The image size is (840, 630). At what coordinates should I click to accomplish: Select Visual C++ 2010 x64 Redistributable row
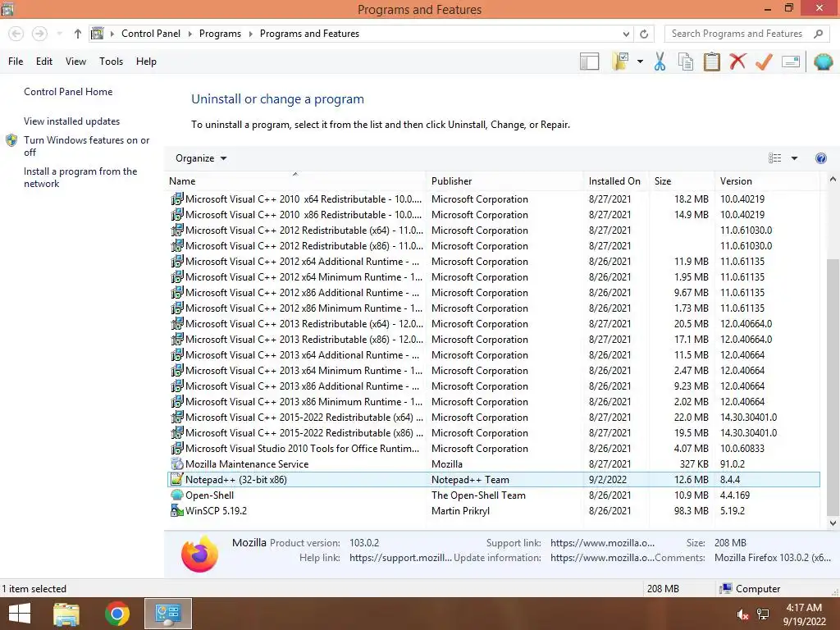coord(493,199)
